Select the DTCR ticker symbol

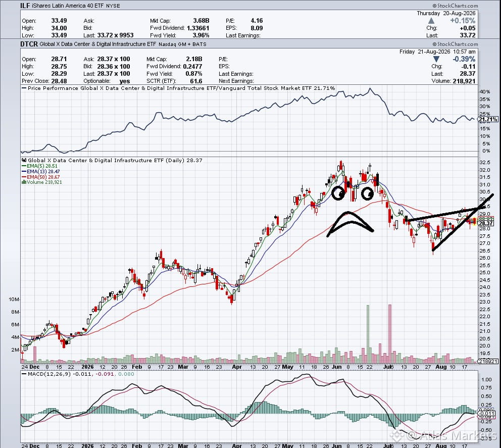pos(29,44)
